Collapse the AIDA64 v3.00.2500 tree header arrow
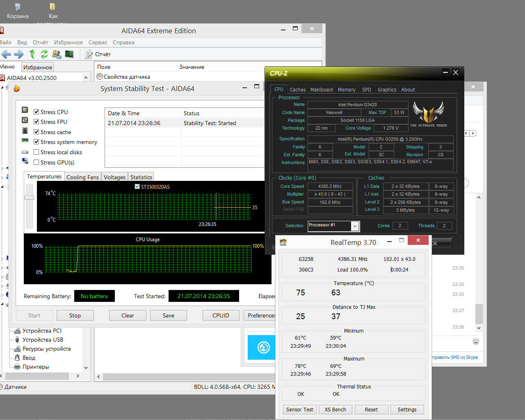The height and width of the screenshot is (420, 525). click(x=86, y=78)
